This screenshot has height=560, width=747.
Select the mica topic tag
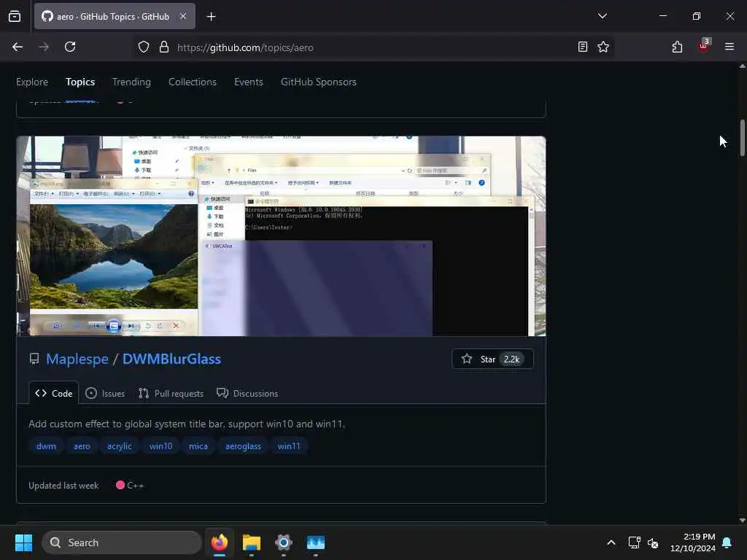(x=198, y=446)
